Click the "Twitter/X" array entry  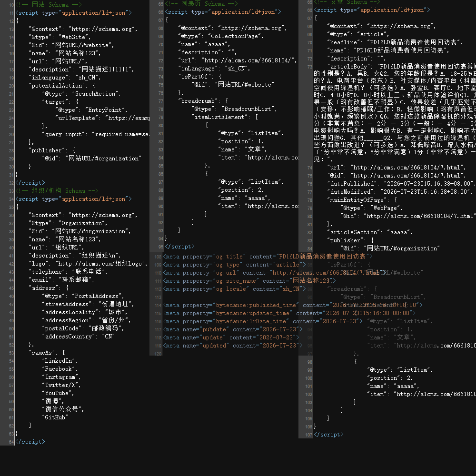[x=61, y=385]
